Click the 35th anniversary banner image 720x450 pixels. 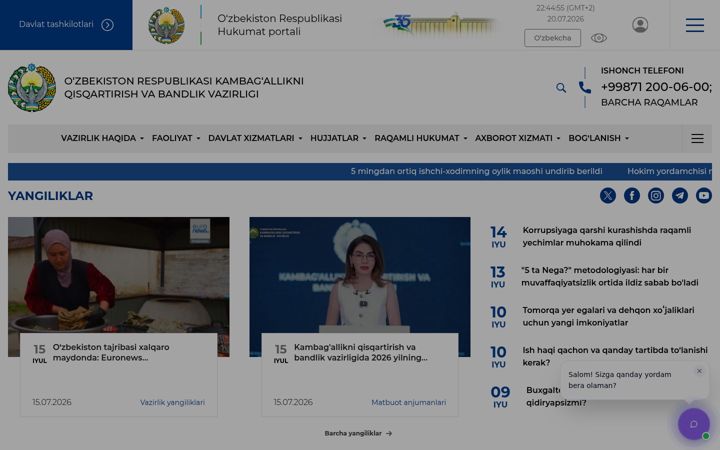[x=440, y=24]
